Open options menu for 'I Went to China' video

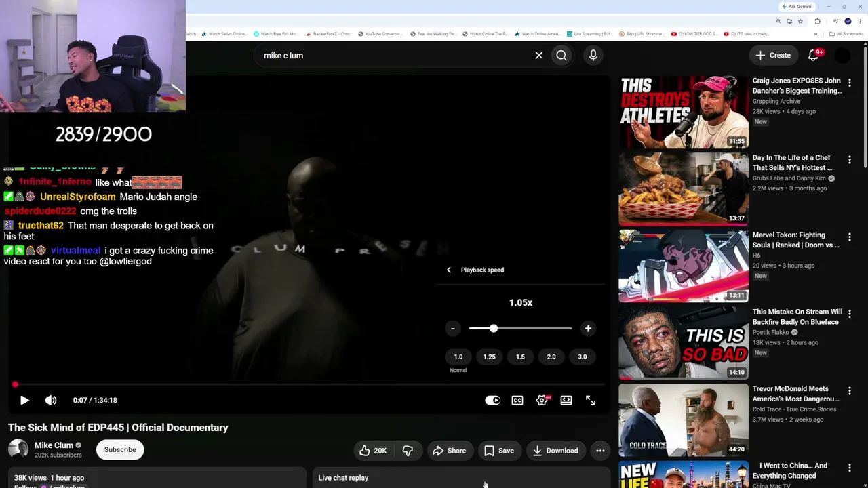(850, 468)
